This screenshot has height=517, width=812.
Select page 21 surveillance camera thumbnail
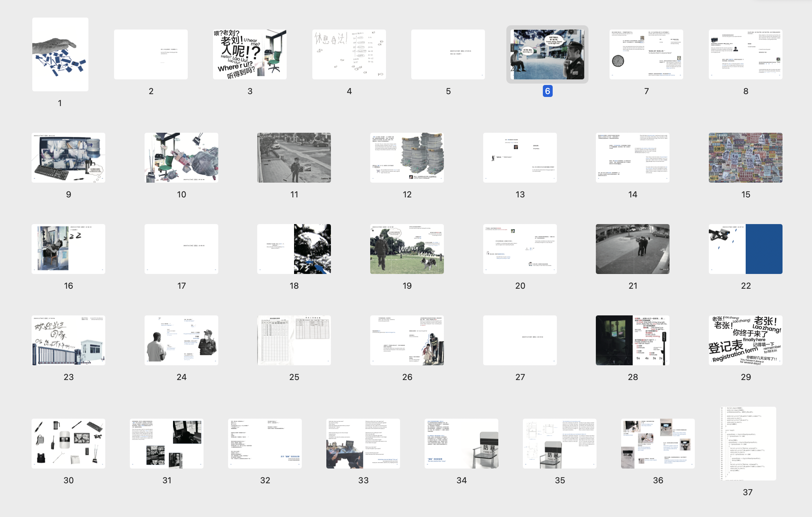632,249
